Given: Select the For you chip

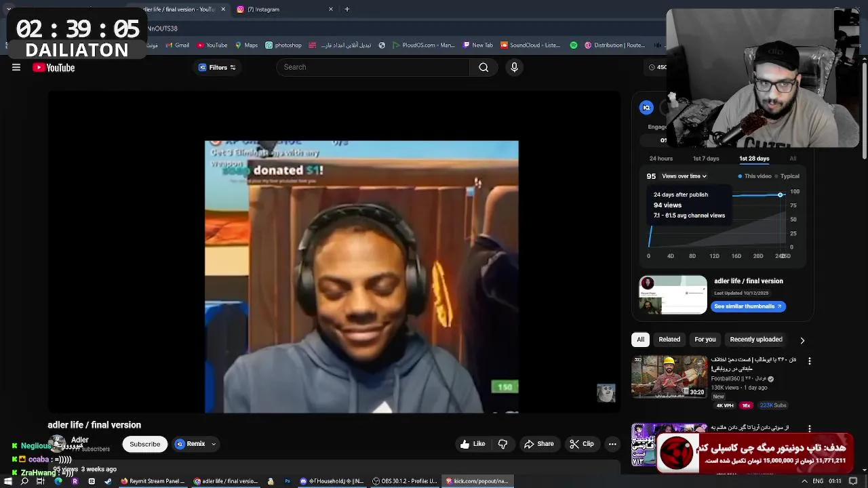Looking at the screenshot, I should (705, 340).
